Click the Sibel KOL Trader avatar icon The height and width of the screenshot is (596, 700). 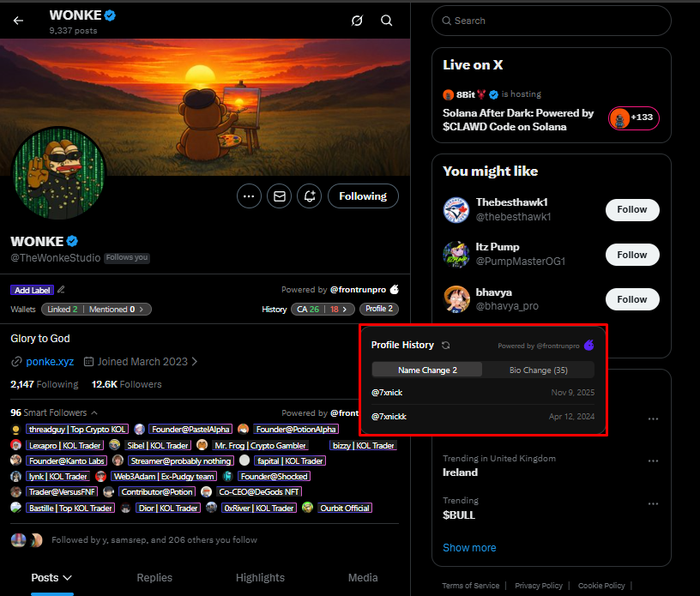[x=115, y=445]
